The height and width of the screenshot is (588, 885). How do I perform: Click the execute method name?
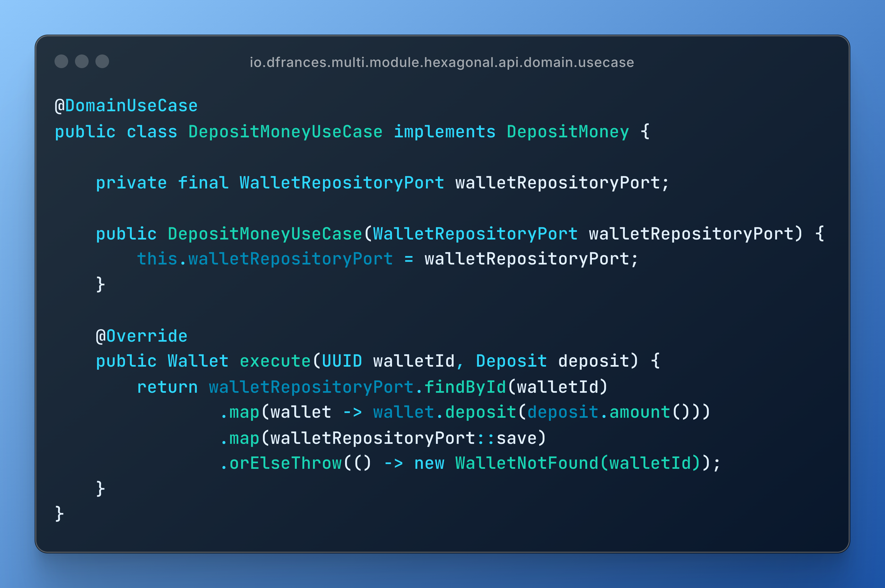pyautogui.click(x=275, y=361)
